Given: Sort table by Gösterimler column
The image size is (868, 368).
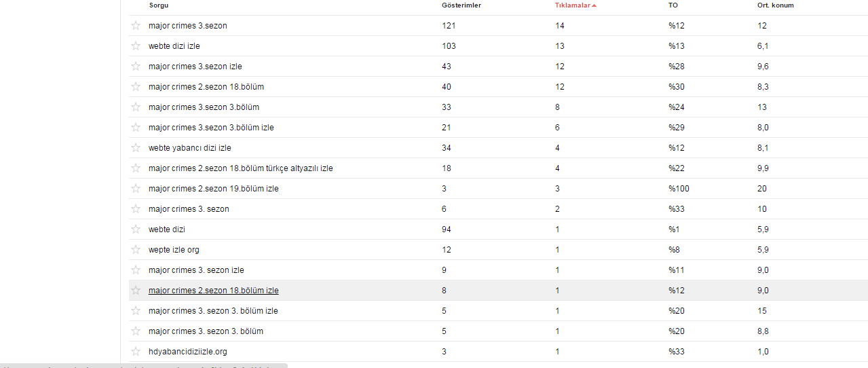Looking at the screenshot, I should point(461,5).
